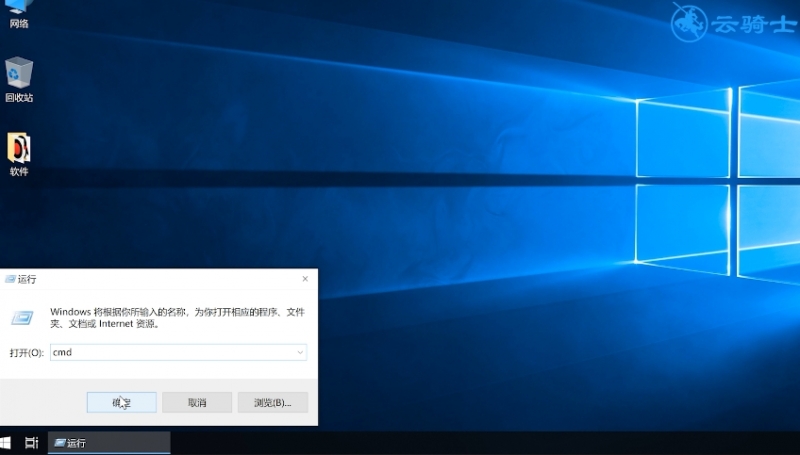
Task: Click the Windows Start button
Action: pyautogui.click(x=5, y=443)
